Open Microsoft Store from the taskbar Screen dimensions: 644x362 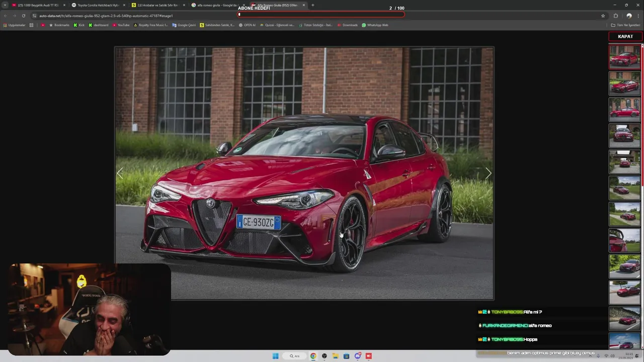(346, 356)
